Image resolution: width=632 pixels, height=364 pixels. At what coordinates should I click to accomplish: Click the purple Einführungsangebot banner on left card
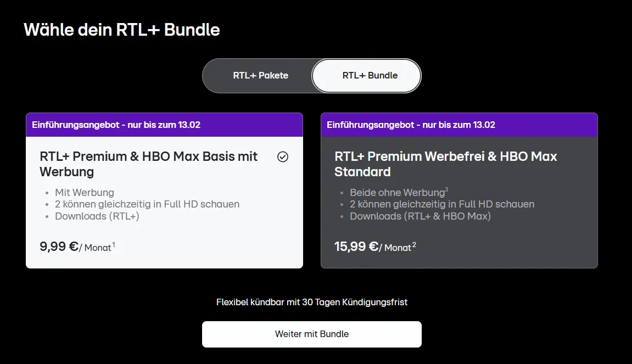coord(164,125)
